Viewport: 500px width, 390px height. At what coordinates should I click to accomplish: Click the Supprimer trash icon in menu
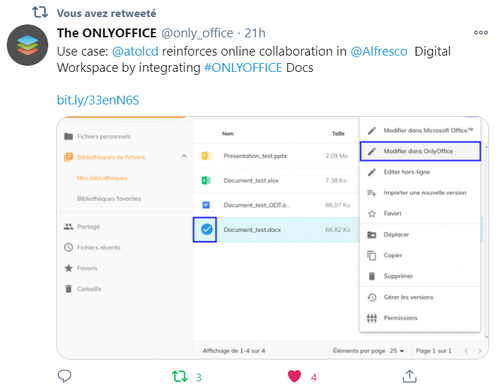tap(372, 276)
